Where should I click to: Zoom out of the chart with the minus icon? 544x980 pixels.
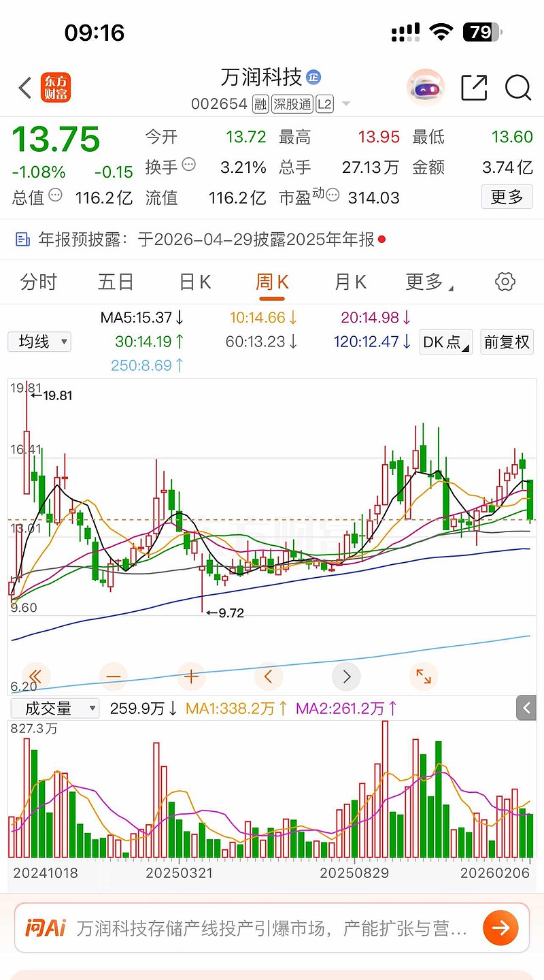coord(113,676)
